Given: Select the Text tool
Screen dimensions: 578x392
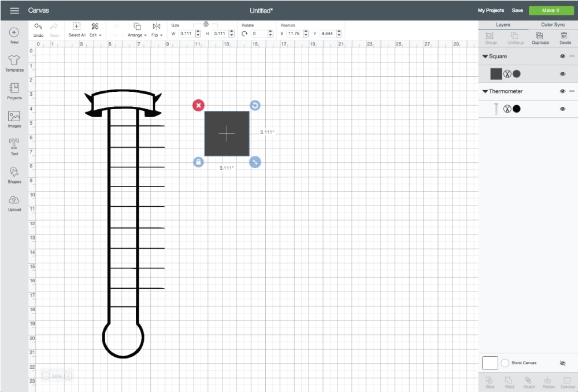Looking at the screenshot, I should pos(14,146).
